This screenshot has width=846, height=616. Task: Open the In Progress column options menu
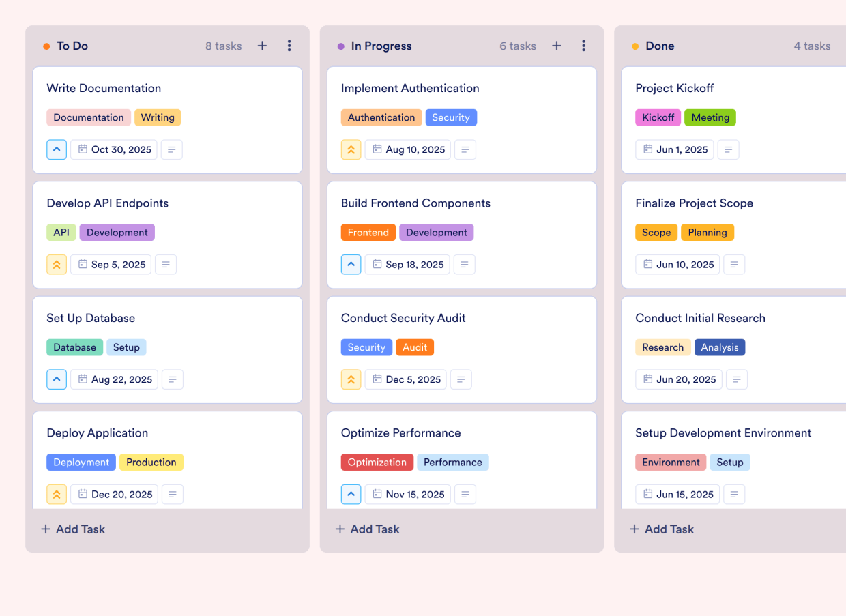pyautogui.click(x=583, y=46)
